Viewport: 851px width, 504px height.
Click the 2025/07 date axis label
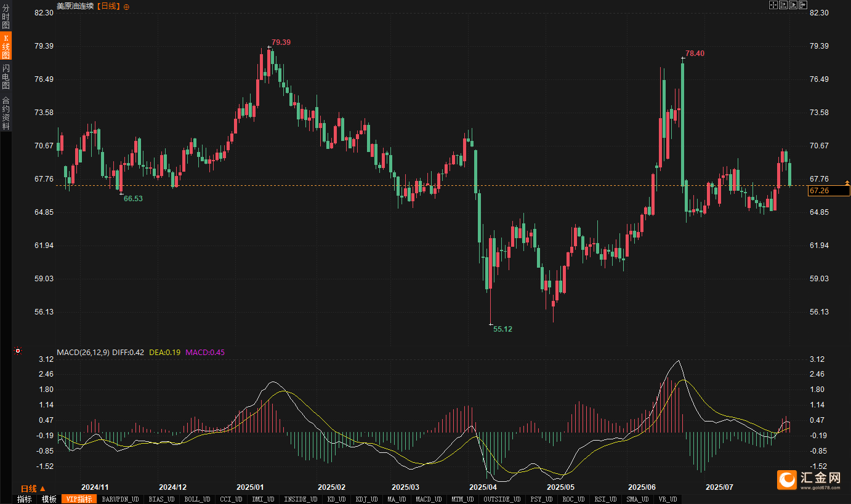719,487
